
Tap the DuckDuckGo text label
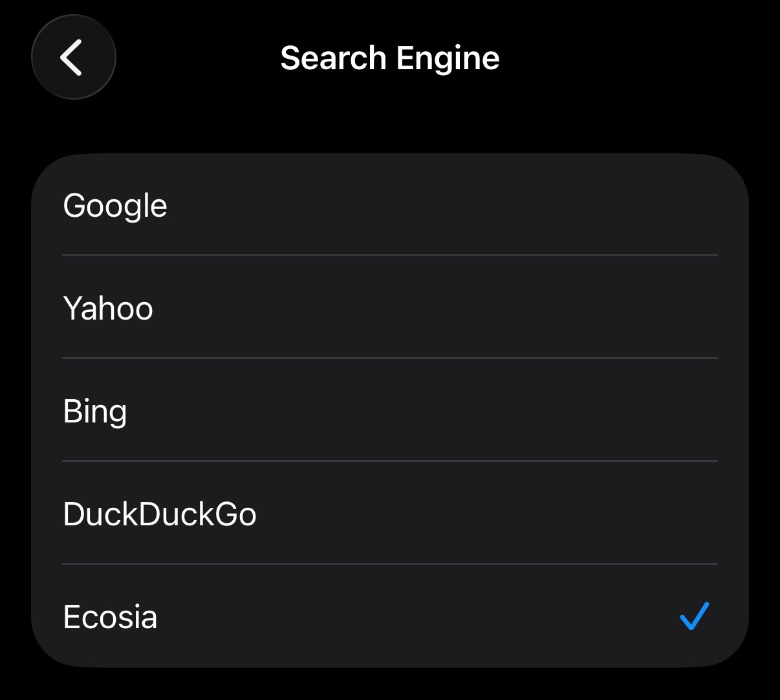160,514
